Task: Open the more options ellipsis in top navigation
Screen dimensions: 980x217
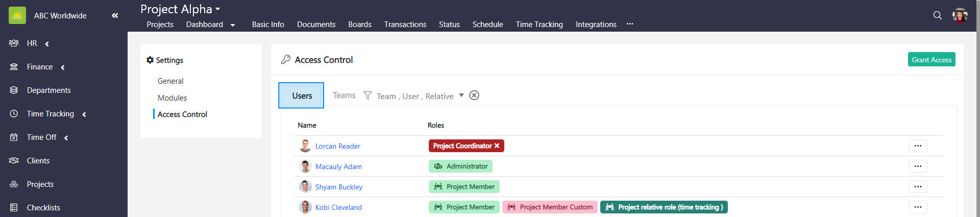Action: [630, 24]
